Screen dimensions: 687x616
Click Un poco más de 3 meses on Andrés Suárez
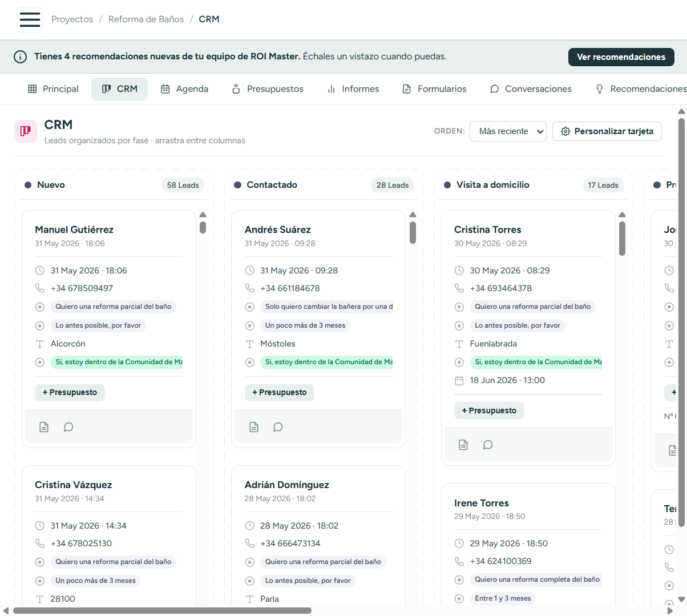click(305, 325)
